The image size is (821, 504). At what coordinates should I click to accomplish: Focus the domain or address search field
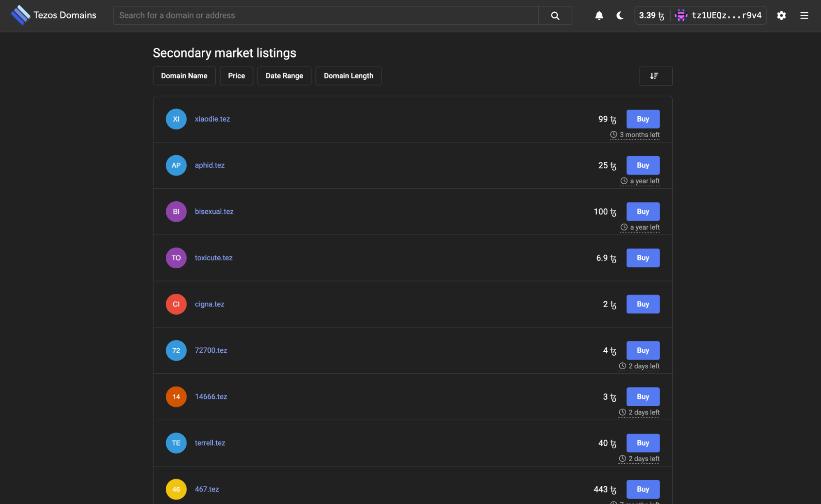(325, 16)
